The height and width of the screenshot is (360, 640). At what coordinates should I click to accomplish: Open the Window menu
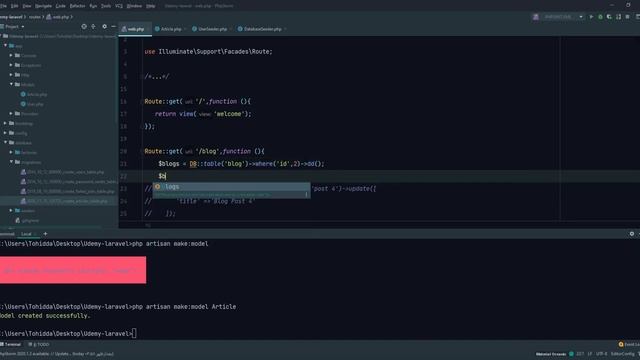click(x=134, y=6)
